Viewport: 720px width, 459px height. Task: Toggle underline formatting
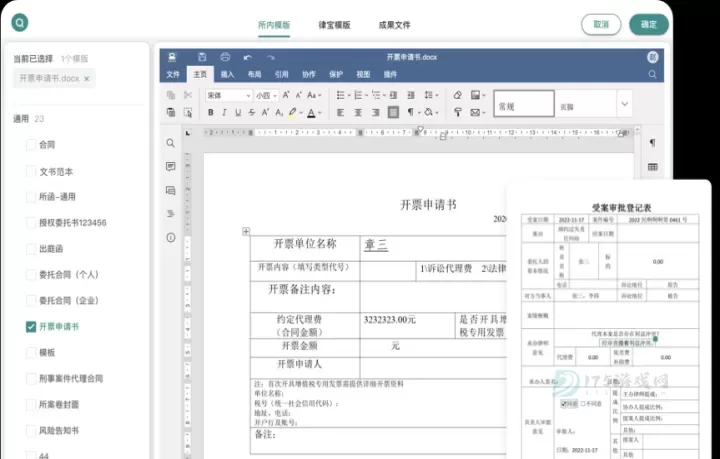pyautogui.click(x=238, y=112)
